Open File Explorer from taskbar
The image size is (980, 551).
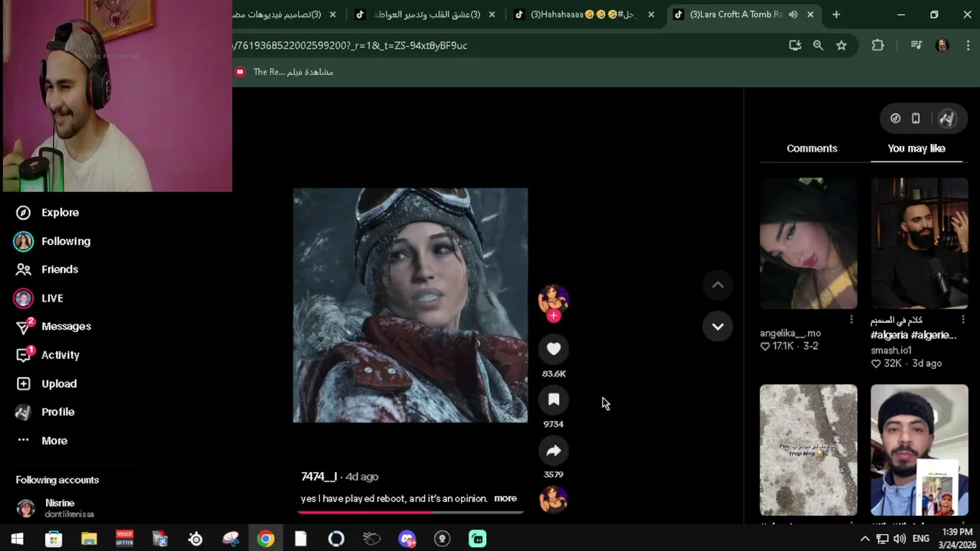pos(89,539)
